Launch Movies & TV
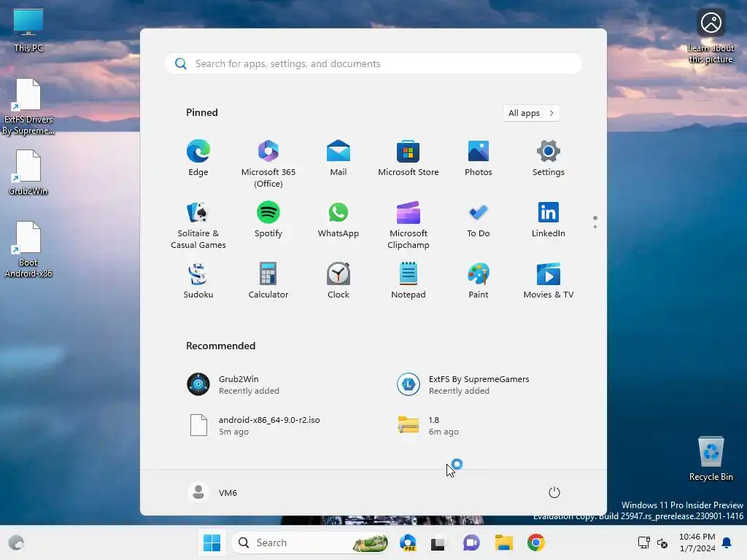Screen dimensions: 747x560 [549, 281]
